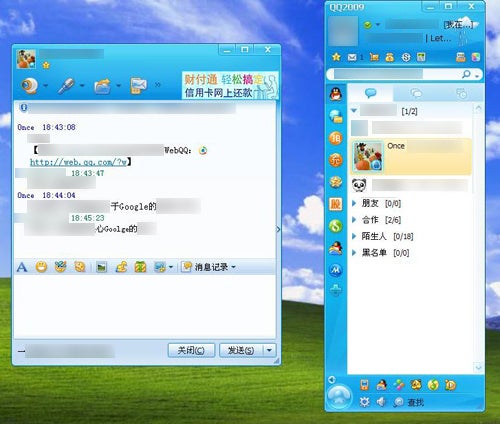500x424 pixels.
Task: Open the 消息记录 dropdown arrow
Action: (x=233, y=267)
